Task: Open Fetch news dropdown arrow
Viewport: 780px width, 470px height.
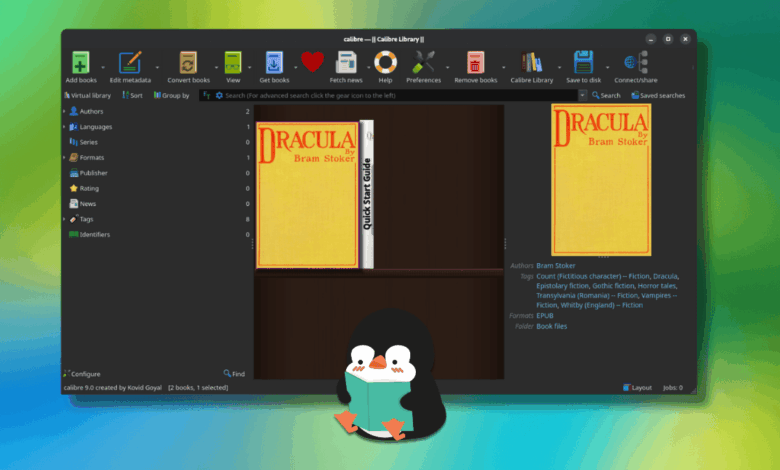Action: point(369,67)
